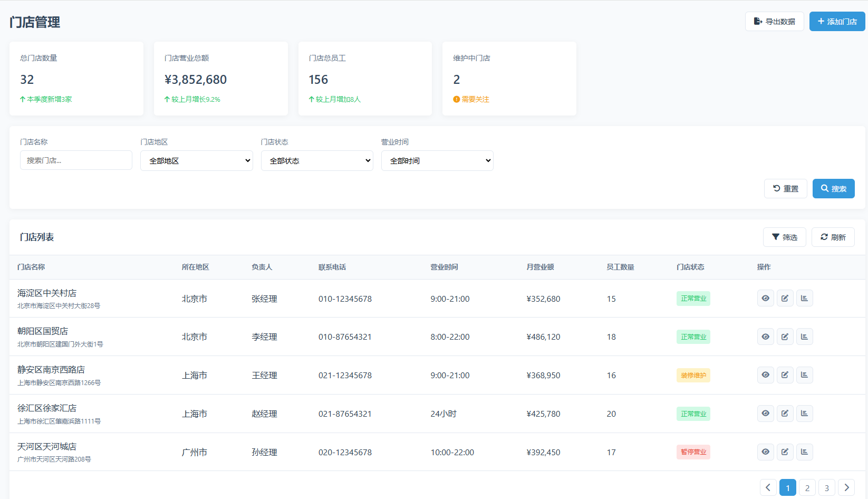
Task: Open statistics chart for 朝阳区国贸店
Action: click(804, 337)
